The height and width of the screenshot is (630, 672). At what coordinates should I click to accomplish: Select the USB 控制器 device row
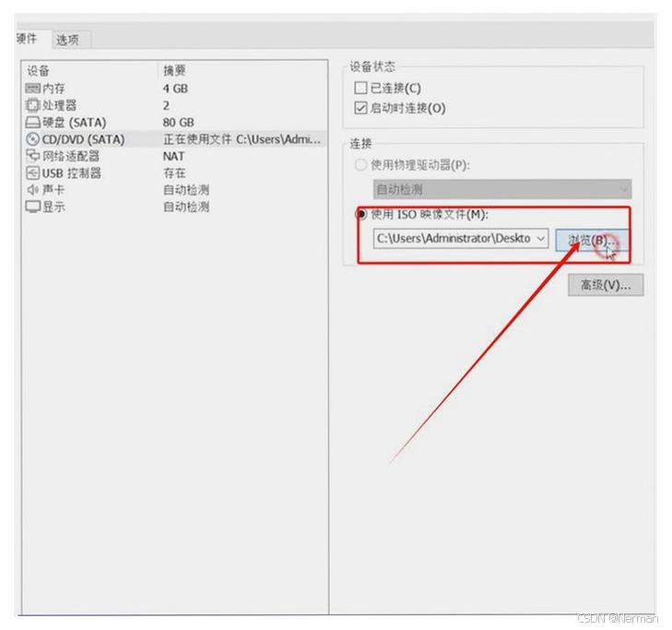point(175,172)
